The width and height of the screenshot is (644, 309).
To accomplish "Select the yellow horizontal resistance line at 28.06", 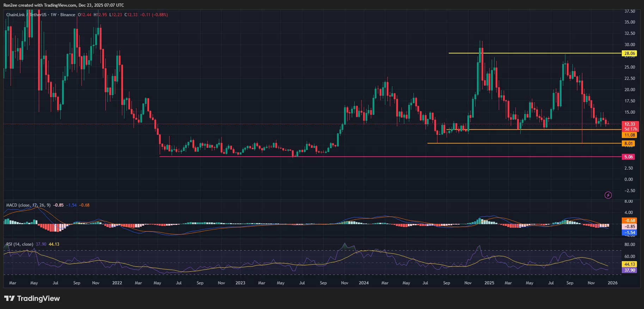I will 534,53.
